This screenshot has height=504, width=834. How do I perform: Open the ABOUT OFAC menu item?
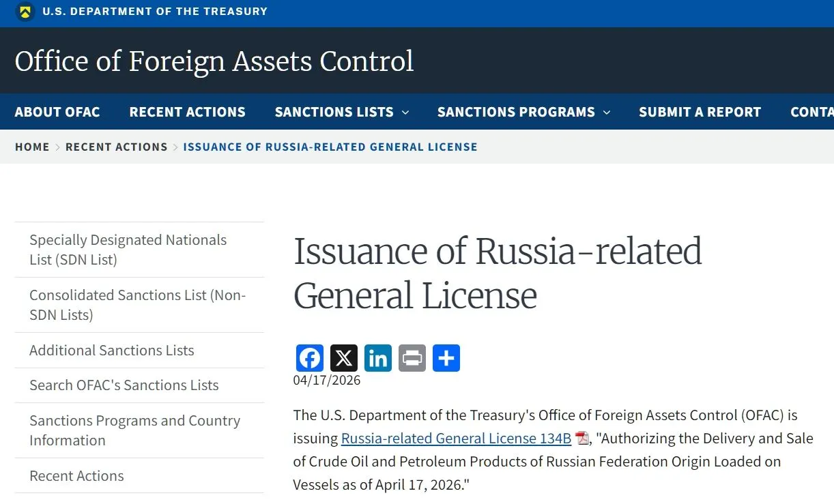(57, 112)
